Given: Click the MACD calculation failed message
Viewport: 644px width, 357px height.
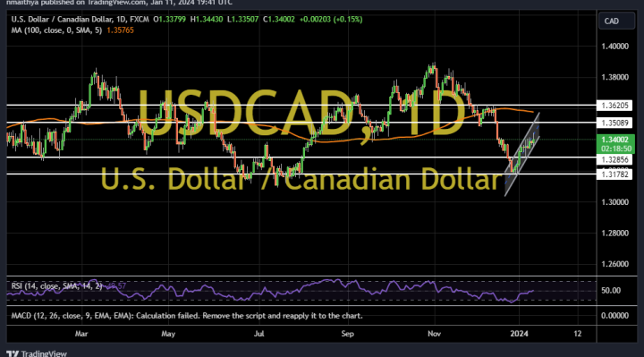Looking at the screenshot, I should 187,316.
